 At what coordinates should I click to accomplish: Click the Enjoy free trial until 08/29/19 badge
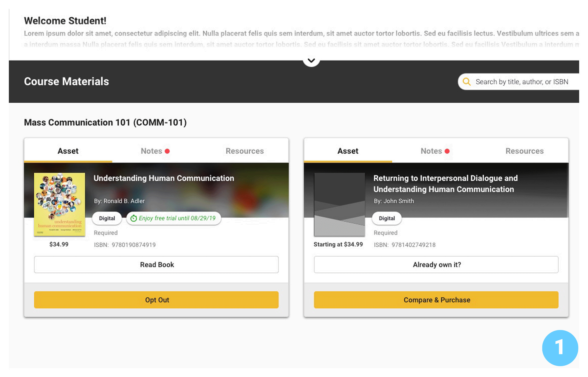(174, 218)
